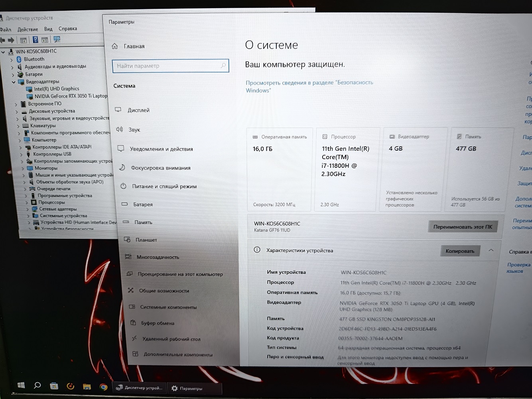Click the home icon beside Главная
This screenshot has height=399, width=532.
tap(115, 46)
